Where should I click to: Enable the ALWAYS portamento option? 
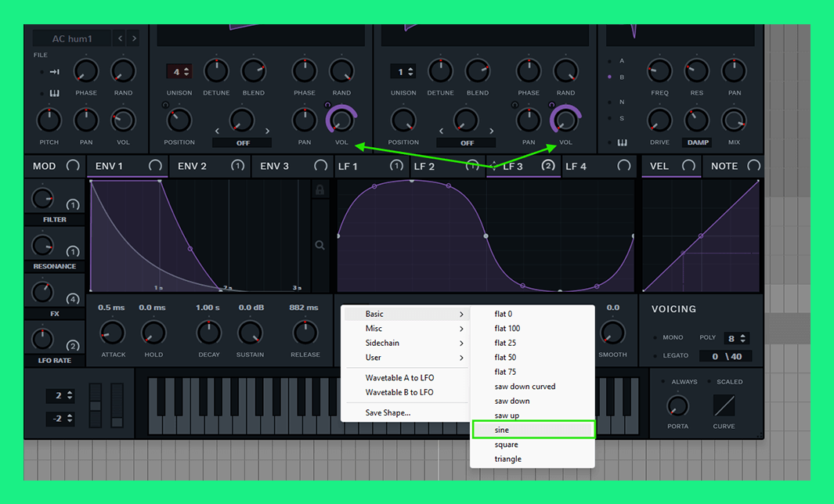coord(665,382)
